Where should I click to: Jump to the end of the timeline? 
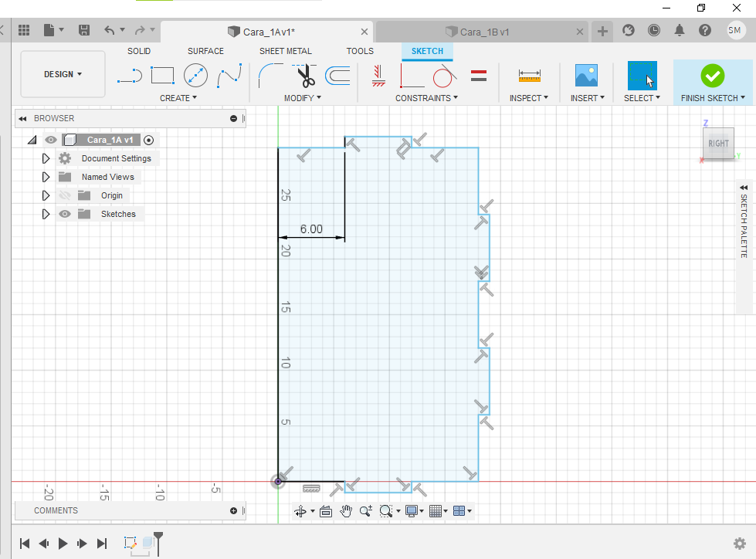[x=102, y=544]
